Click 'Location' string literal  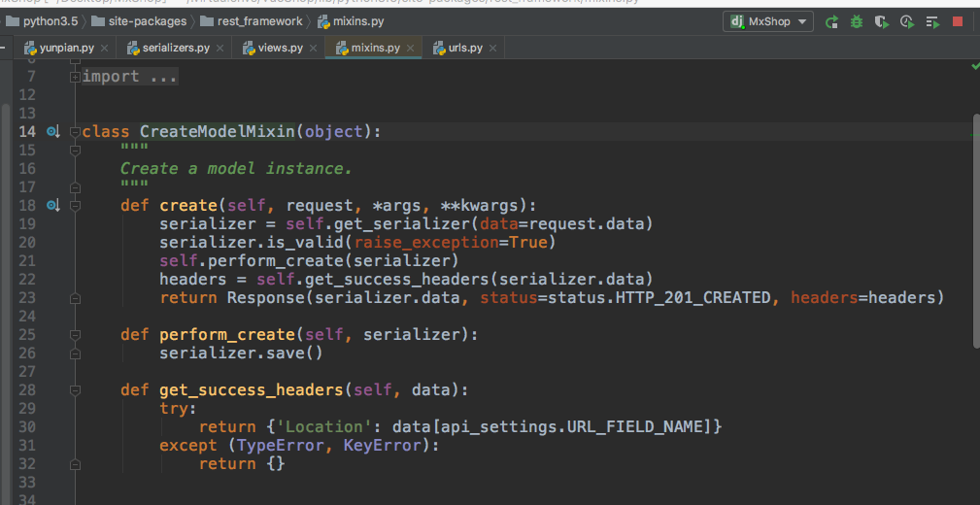pyautogui.click(x=324, y=427)
